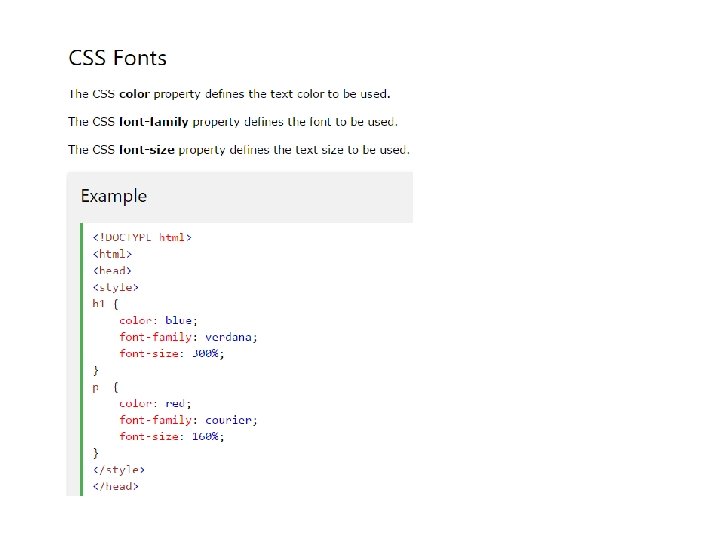Viewport: 720px width, 540px height.
Task: Click the green bar beside the code
Action: click(x=83, y=360)
